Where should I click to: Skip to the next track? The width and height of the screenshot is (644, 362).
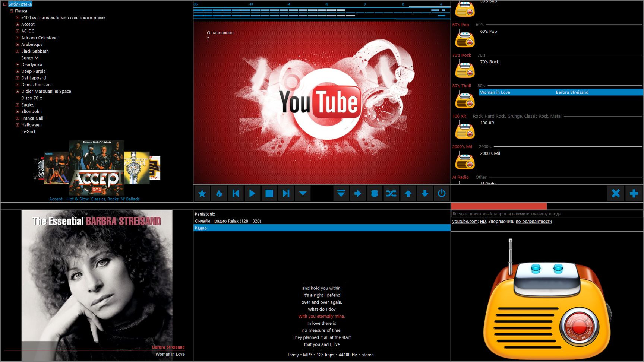point(286,193)
